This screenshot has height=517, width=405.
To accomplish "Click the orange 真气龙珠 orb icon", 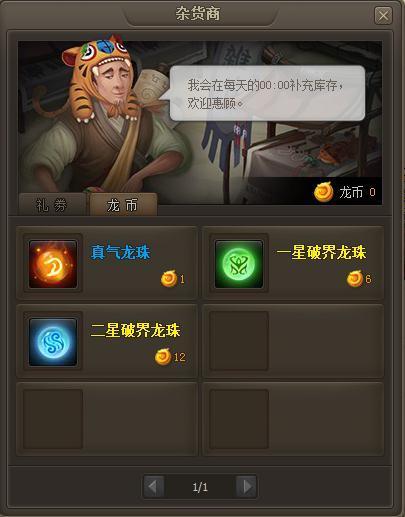I will (53, 264).
